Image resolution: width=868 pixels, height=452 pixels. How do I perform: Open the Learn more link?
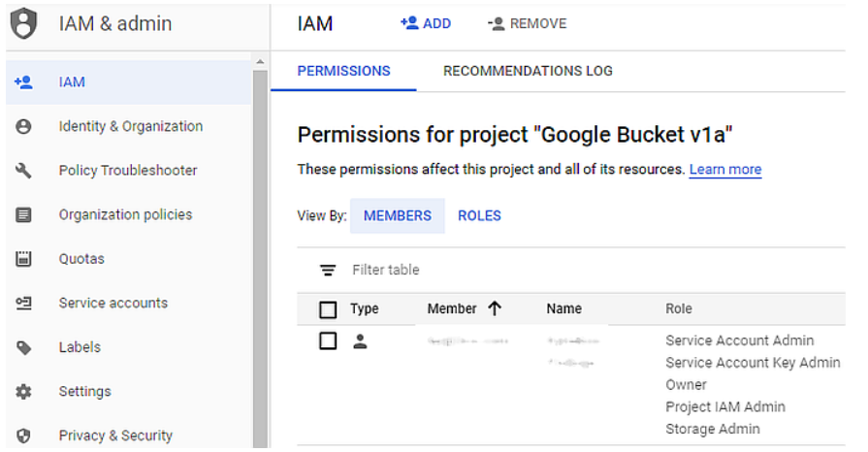(x=725, y=170)
